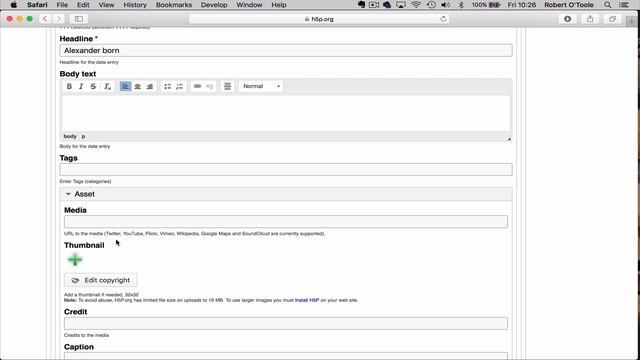Open the Safari menu
Viewport: 640px width, 360px height.
37,5
